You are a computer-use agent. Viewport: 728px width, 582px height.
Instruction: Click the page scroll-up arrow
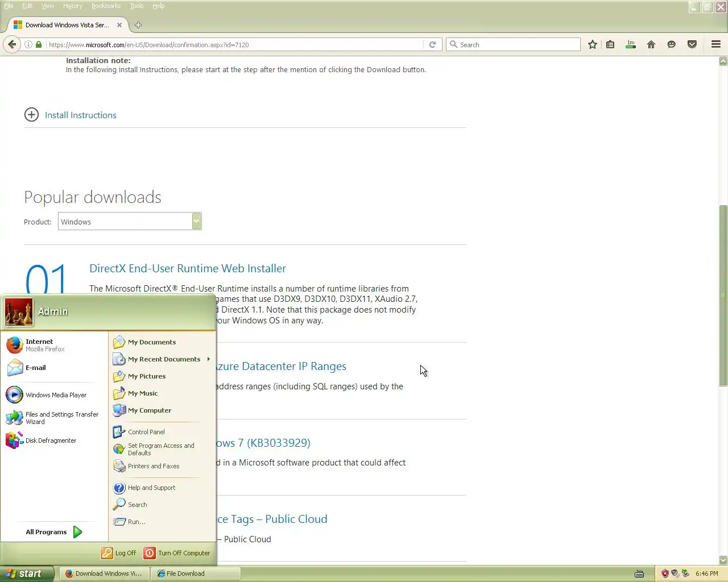[723, 61]
